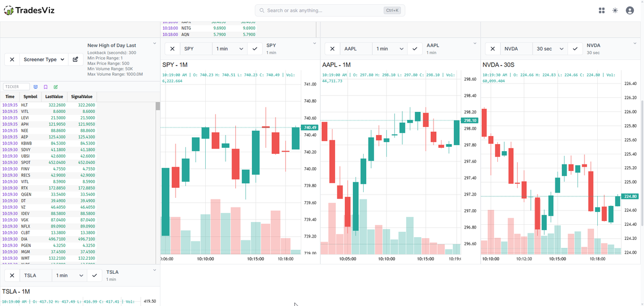Close the AAPL chart widget
The image size is (644, 306).
332,48
